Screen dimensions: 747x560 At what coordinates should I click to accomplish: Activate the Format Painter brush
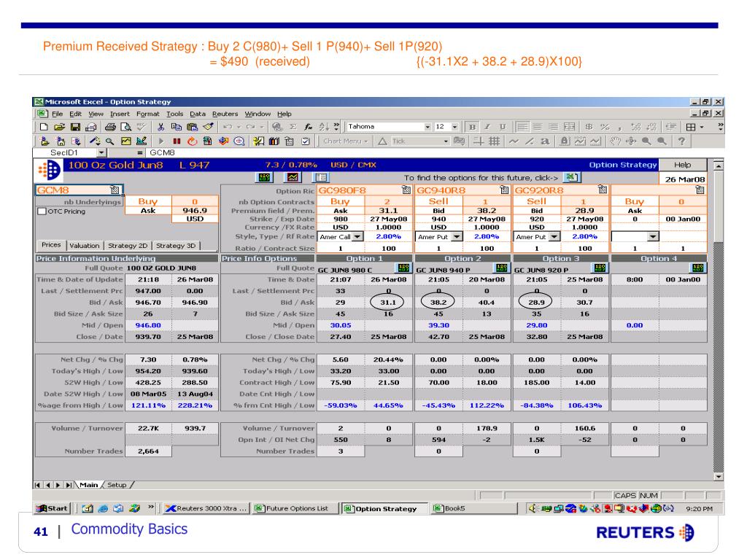(x=208, y=127)
